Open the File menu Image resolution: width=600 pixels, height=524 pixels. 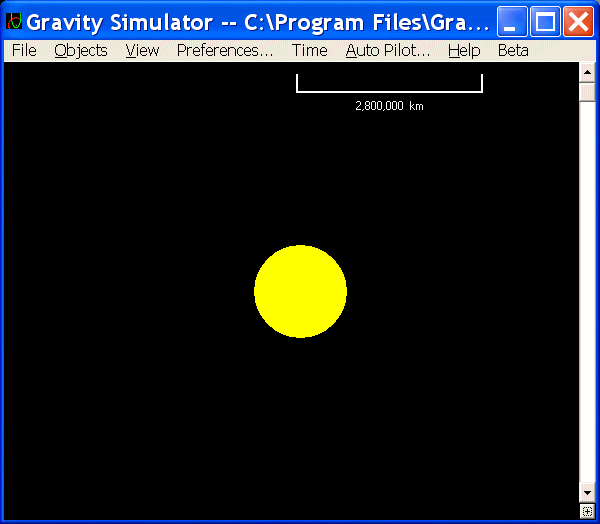click(x=24, y=51)
